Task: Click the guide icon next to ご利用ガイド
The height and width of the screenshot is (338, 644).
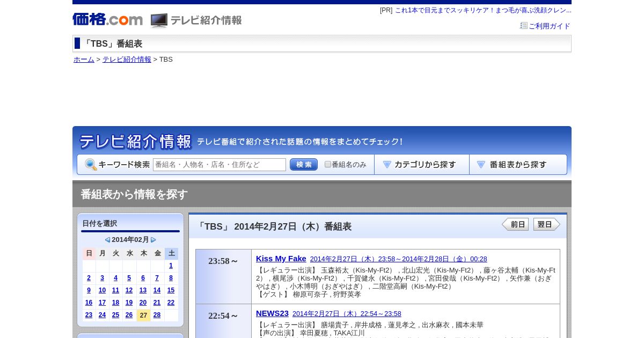Action: pyautogui.click(x=524, y=26)
